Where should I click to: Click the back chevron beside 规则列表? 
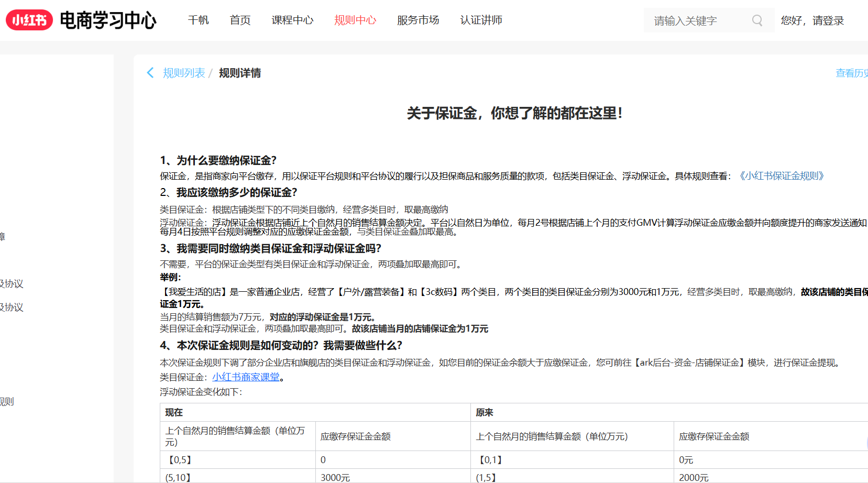pos(150,73)
